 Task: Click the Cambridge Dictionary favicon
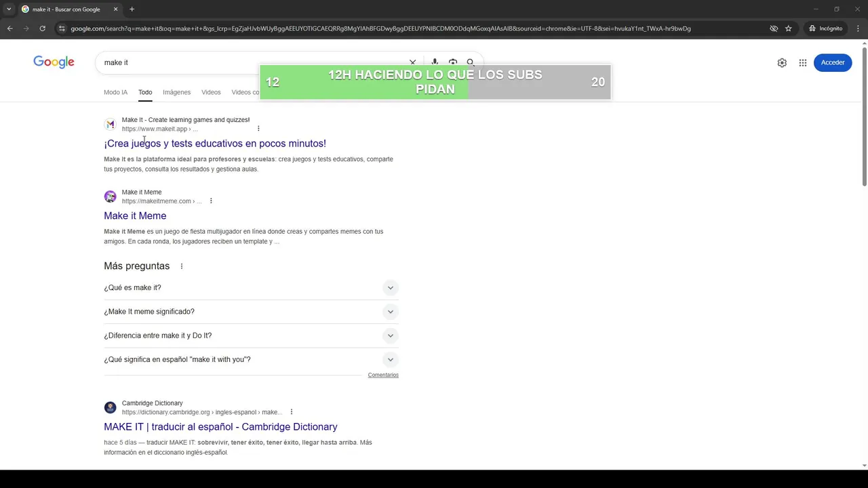click(110, 407)
